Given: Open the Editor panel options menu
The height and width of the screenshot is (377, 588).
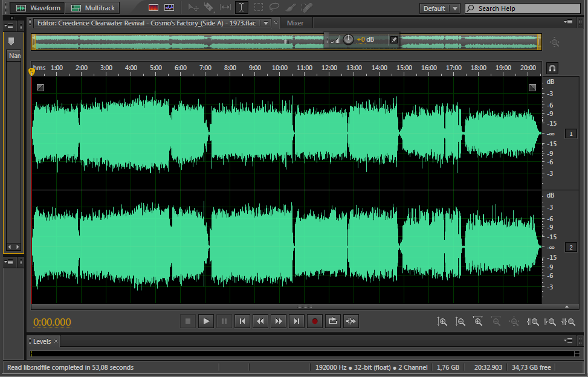Looking at the screenshot, I should pyautogui.click(x=568, y=22).
